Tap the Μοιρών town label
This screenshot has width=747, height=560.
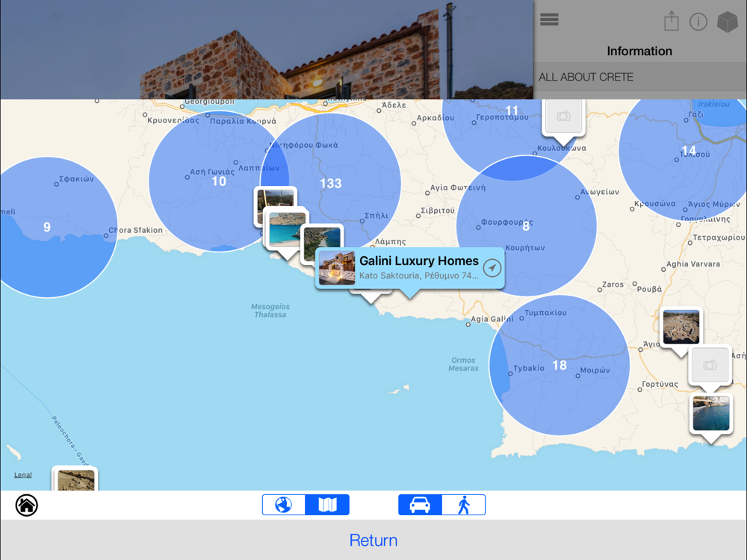[595, 370]
